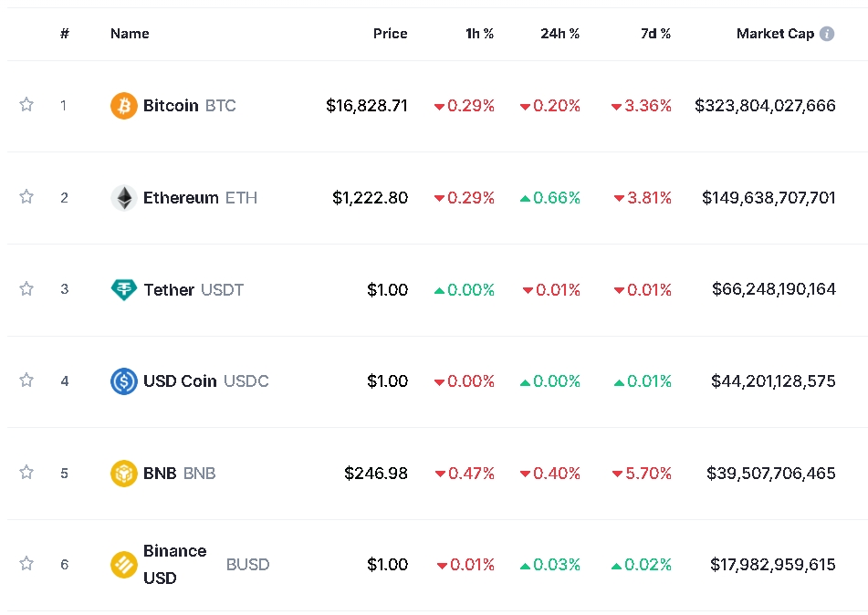This screenshot has width=868, height=615.
Task: Sort by Market Cap column header
Action: 775,33
